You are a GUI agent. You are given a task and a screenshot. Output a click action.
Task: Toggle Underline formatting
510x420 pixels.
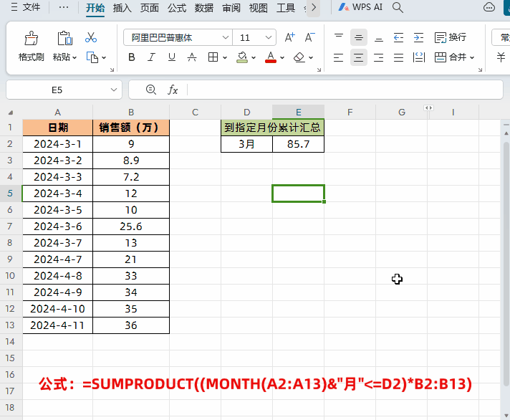pyautogui.click(x=172, y=57)
